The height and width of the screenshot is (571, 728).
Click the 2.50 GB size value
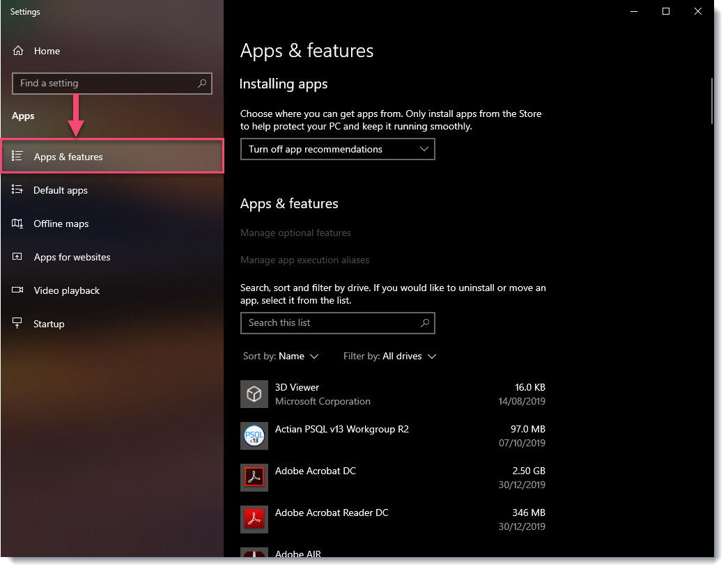(x=529, y=471)
